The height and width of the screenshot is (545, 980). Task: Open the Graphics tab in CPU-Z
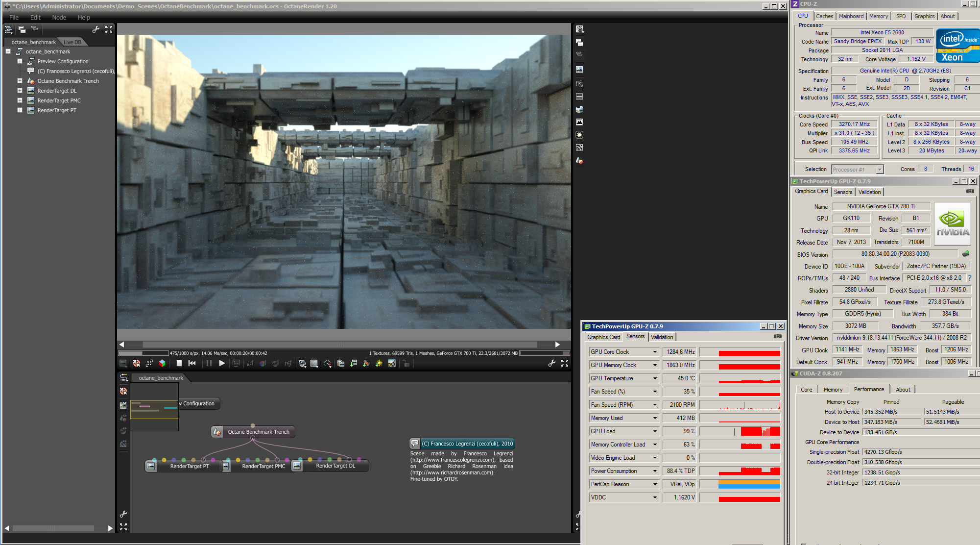(x=924, y=16)
